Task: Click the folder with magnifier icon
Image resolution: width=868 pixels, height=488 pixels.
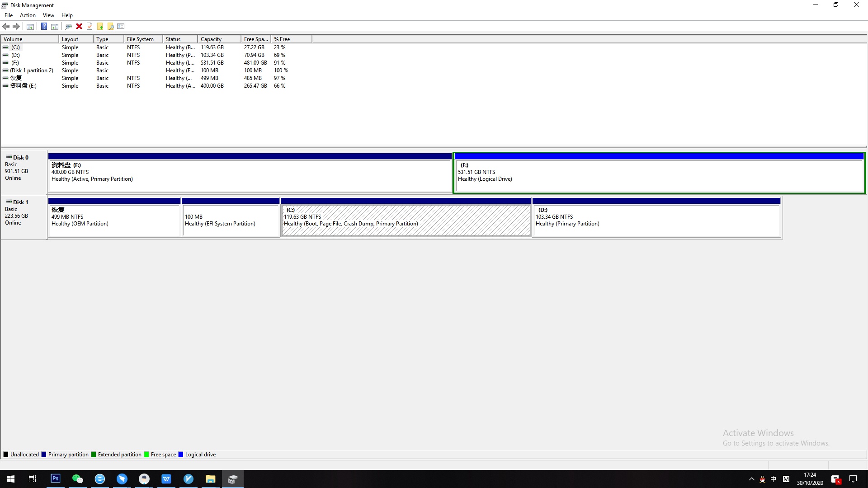Action: coord(110,26)
